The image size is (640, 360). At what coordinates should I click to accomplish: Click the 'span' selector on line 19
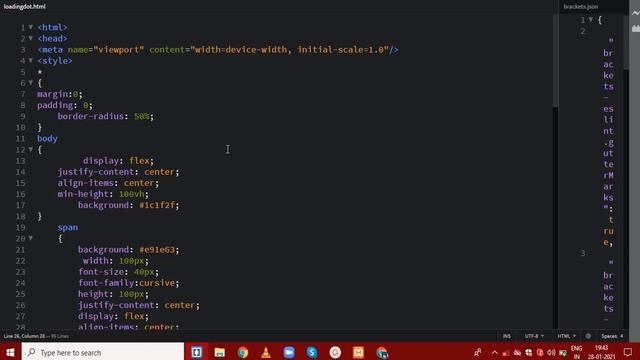(67, 227)
